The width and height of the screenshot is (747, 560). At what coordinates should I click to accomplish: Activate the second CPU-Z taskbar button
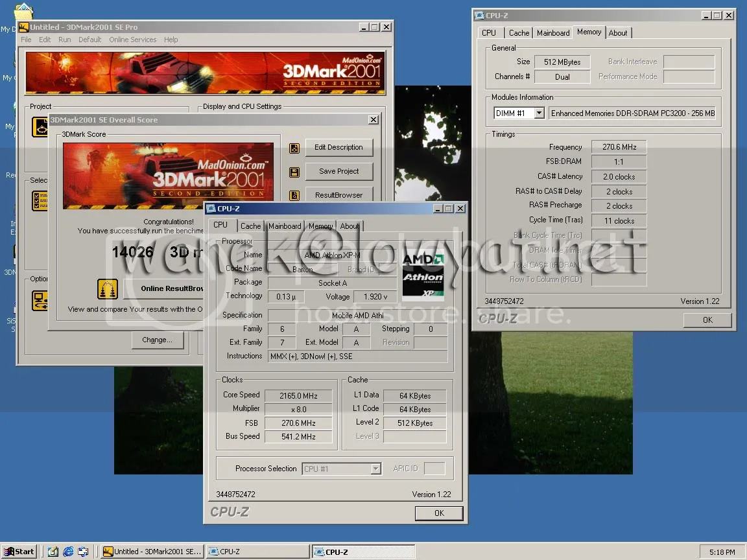(364, 552)
